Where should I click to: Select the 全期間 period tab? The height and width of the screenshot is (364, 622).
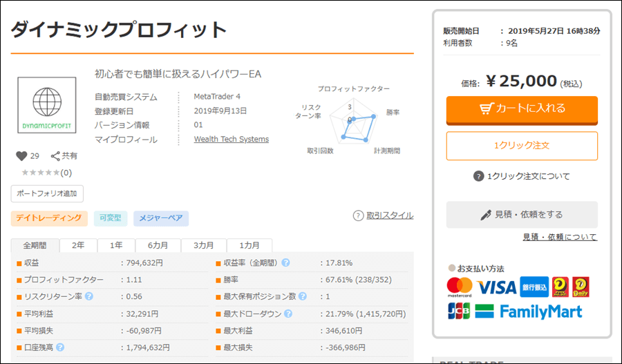pyautogui.click(x=35, y=245)
